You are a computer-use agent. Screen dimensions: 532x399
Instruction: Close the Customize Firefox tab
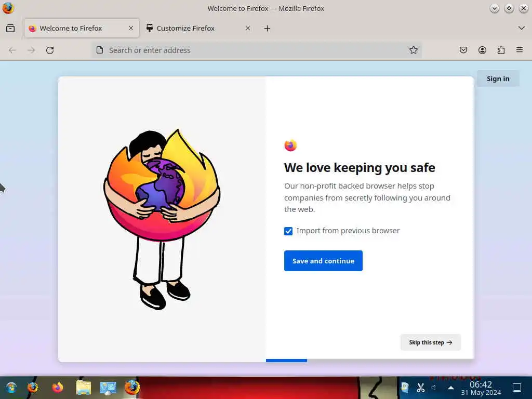click(x=248, y=28)
